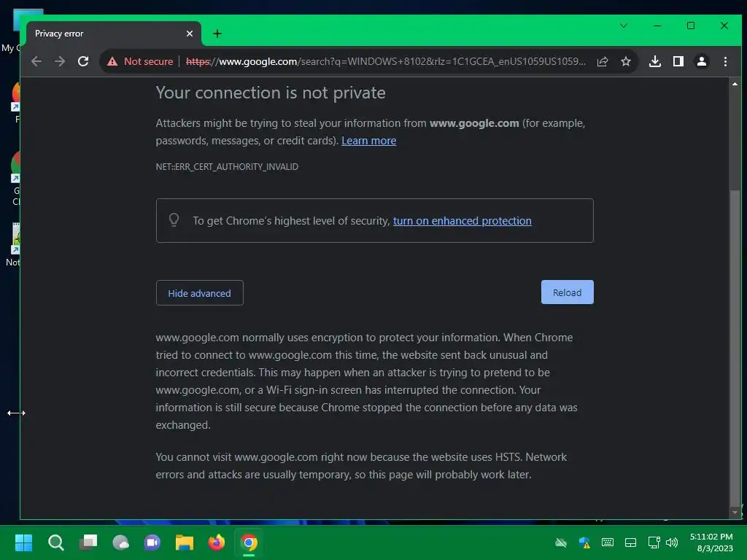The height and width of the screenshot is (560, 747).
Task: Go back to the previous page
Action: click(x=36, y=61)
